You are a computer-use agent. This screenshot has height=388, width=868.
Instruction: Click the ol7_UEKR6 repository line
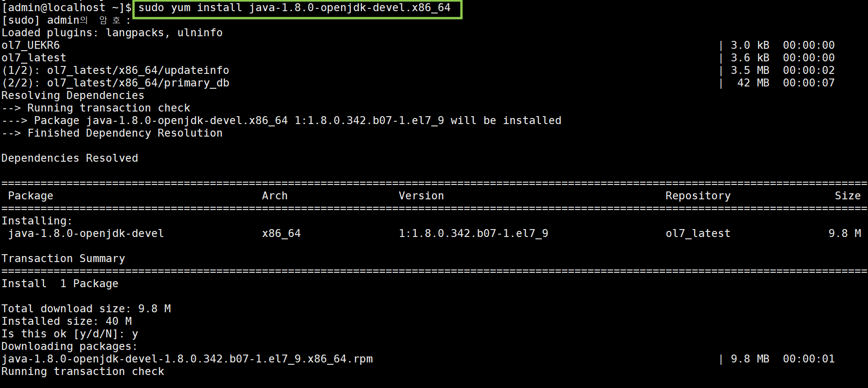(x=31, y=46)
